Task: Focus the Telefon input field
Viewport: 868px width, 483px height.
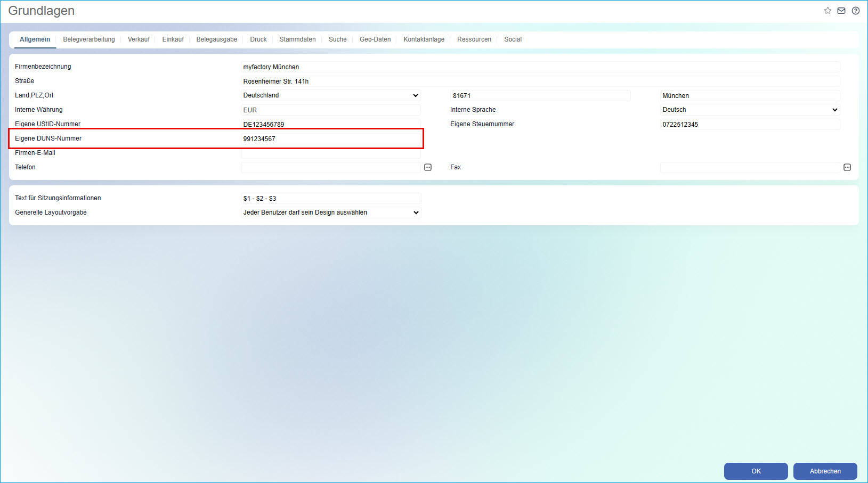Action: click(331, 168)
